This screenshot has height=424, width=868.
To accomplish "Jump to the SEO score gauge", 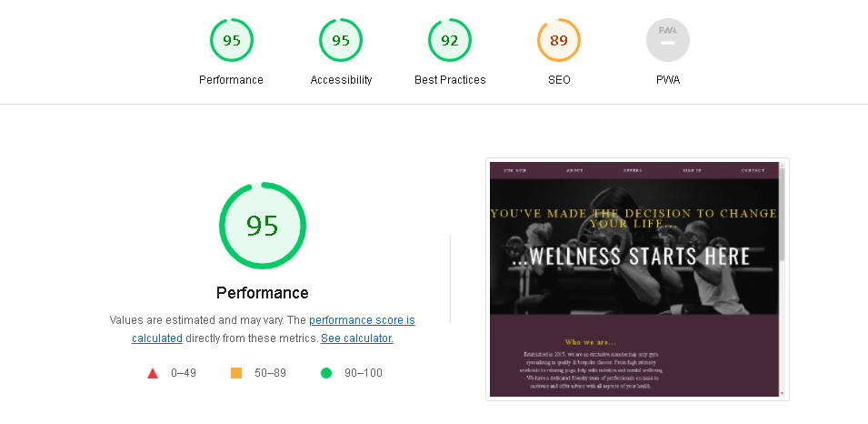I will pos(559,40).
